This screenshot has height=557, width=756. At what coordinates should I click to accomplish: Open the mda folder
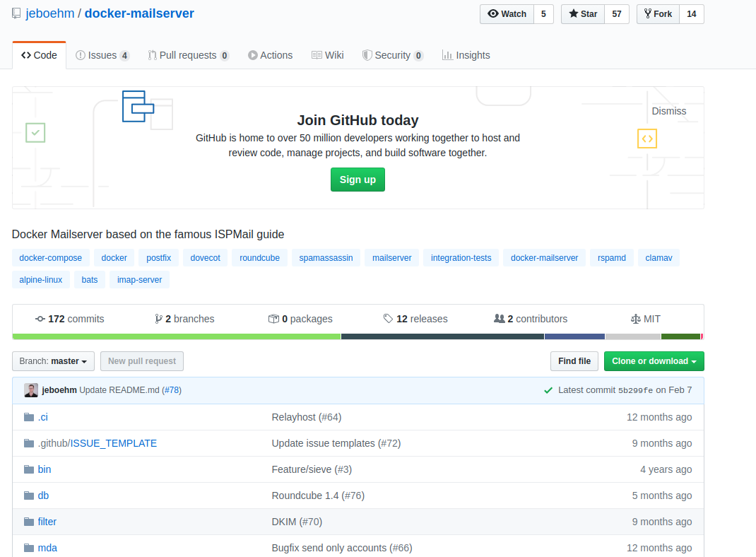click(47, 548)
